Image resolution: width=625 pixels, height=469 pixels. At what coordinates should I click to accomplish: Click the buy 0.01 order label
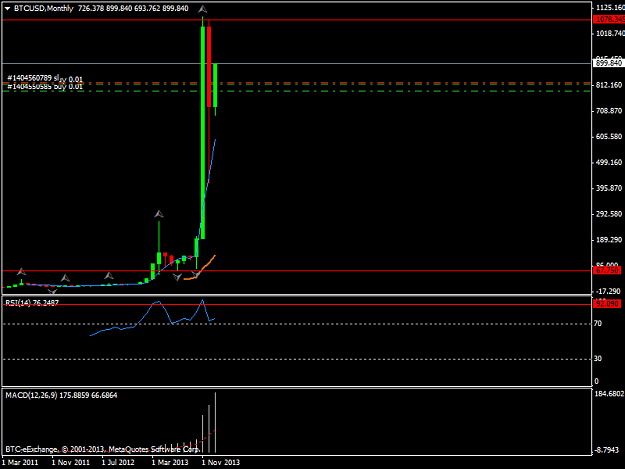(x=68, y=86)
